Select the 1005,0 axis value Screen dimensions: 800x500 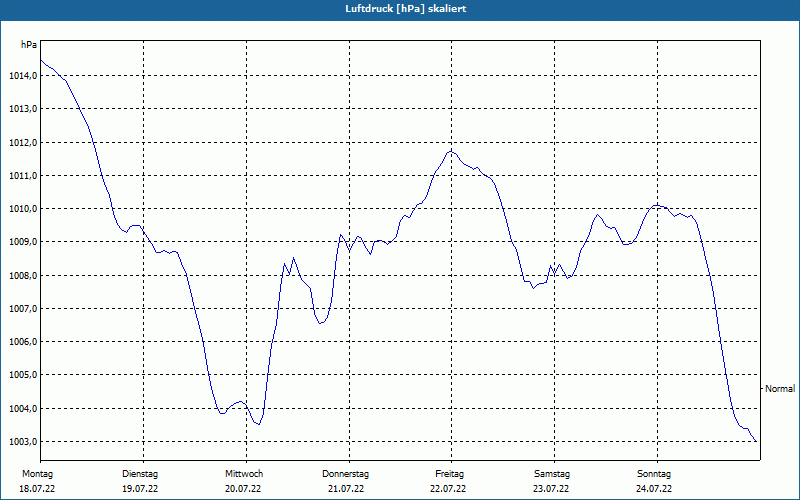(x=23, y=375)
